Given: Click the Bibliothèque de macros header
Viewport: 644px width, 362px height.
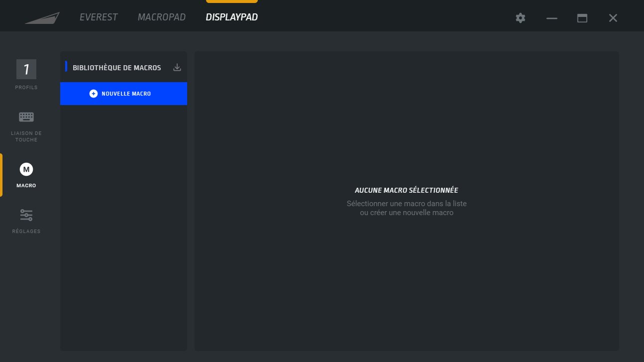Looking at the screenshot, I should tap(116, 68).
